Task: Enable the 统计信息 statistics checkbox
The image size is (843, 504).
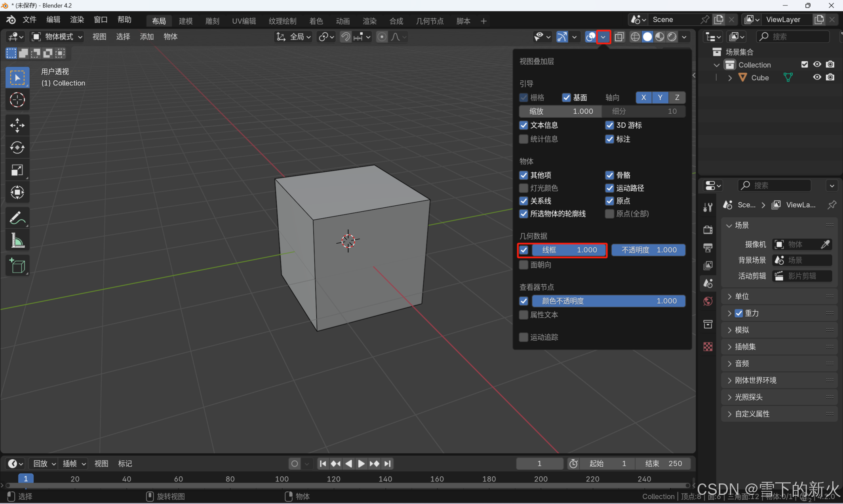Action: tap(523, 139)
